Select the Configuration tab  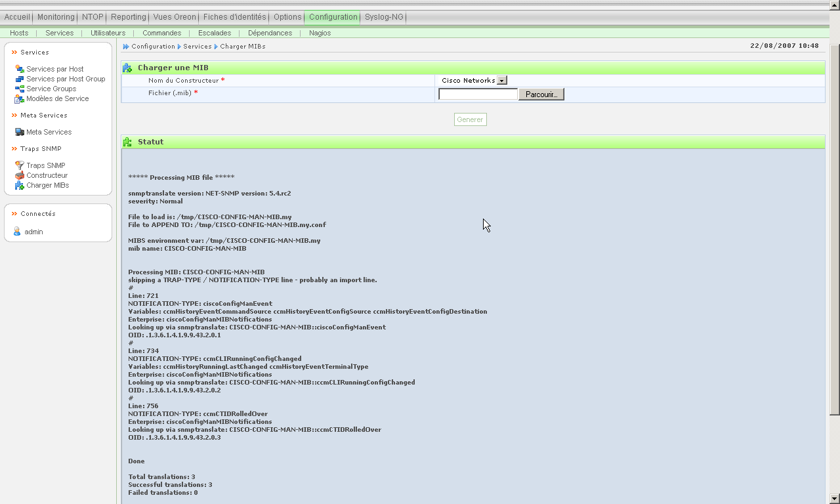(x=333, y=17)
